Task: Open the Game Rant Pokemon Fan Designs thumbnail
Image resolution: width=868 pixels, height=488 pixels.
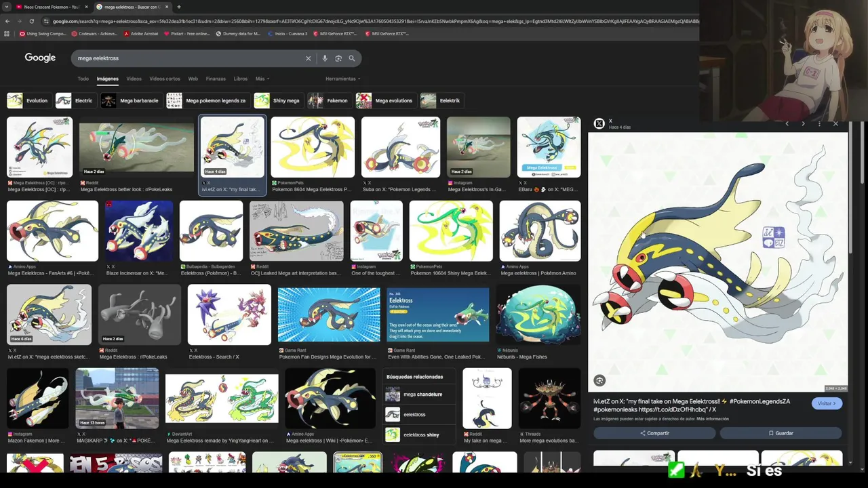Action: (329, 314)
